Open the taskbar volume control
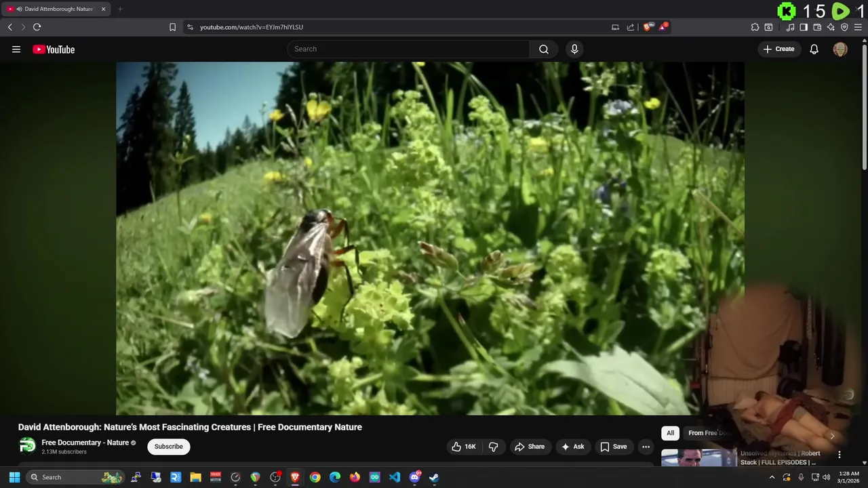 click(826, 477)
